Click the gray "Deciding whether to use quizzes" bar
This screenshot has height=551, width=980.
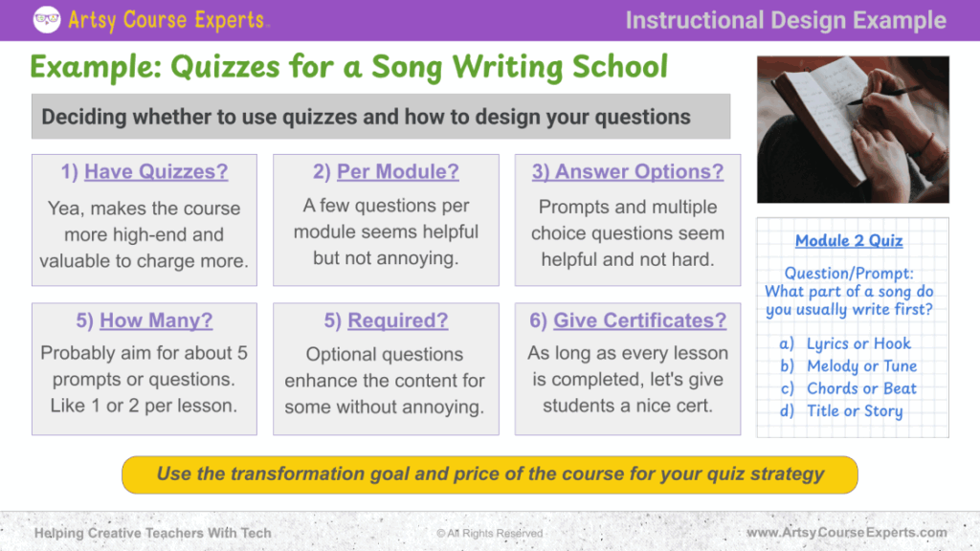pyautogui.click(x=381, y=117)
